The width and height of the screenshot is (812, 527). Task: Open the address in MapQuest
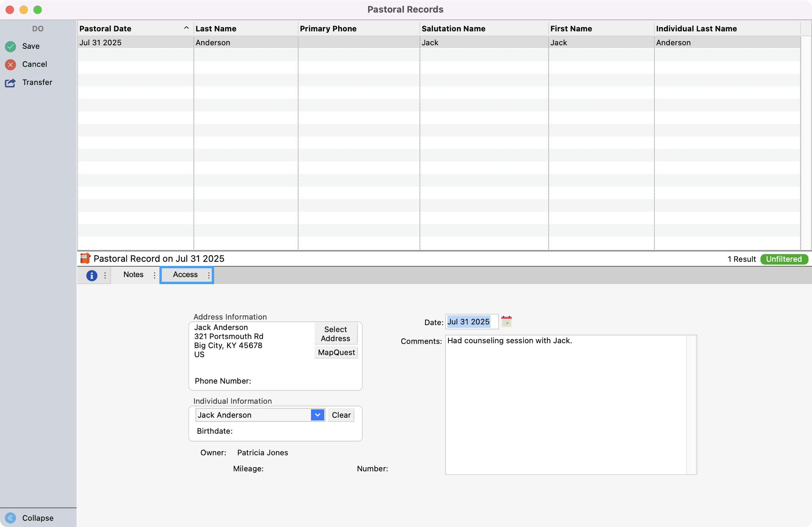coord(335,352)
